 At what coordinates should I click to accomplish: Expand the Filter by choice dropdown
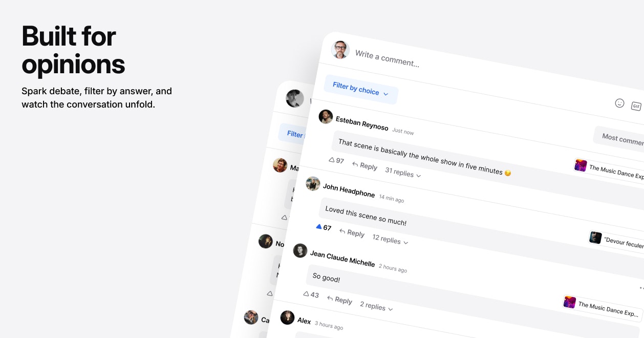click(361, 89)
